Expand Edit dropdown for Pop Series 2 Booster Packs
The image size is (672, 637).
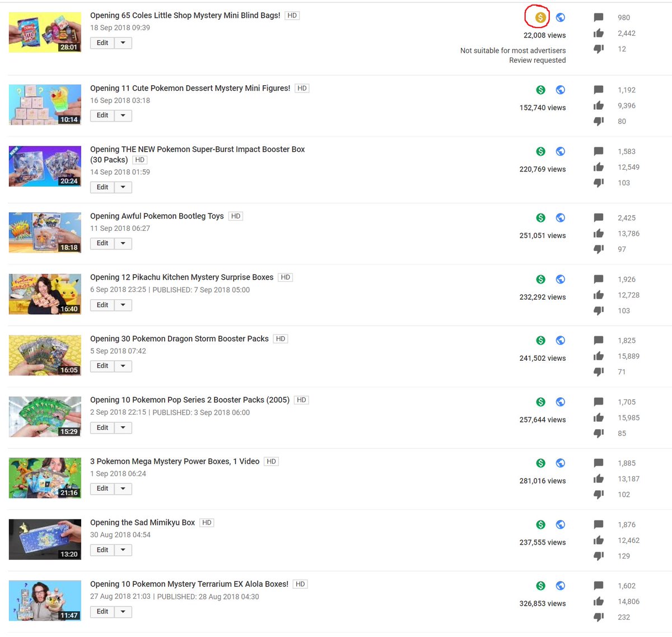(123, 427)
